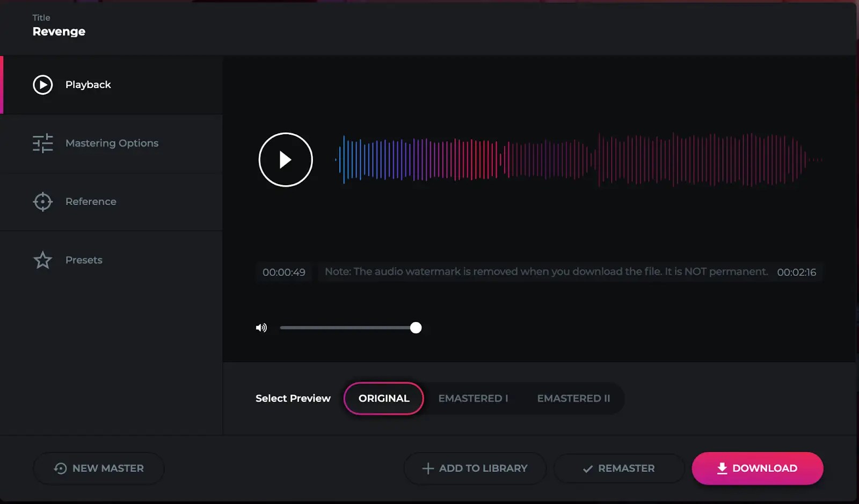859x504 pixels.
Task: Open Mastering Options from the sidebar
Action: pos(42,143)
